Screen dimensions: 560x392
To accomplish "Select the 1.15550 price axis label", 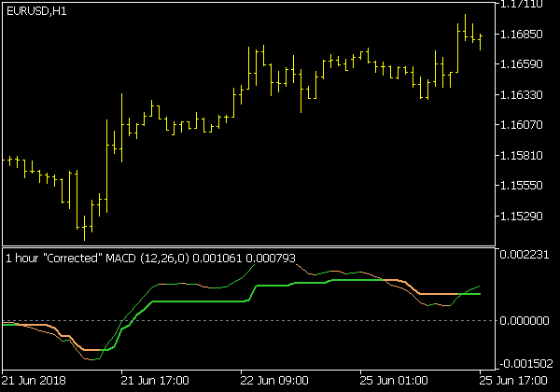I will click(x=522, y=186).
